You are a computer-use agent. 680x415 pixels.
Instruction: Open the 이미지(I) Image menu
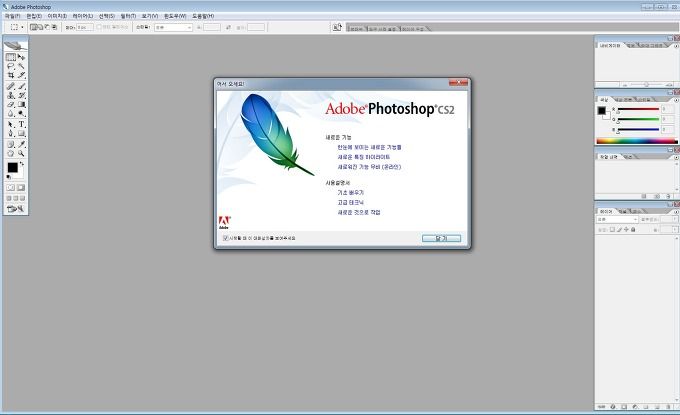(x=57, y=16)
